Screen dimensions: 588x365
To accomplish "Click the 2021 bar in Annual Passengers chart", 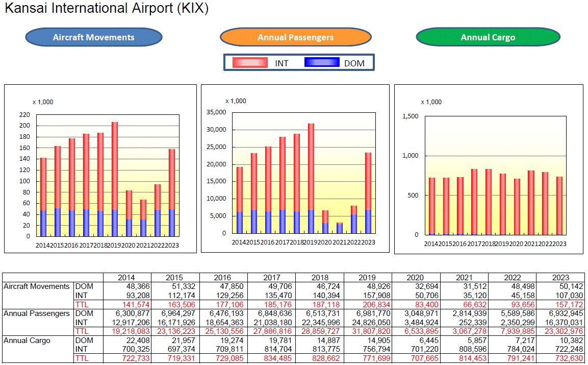I will coord(339,228).
